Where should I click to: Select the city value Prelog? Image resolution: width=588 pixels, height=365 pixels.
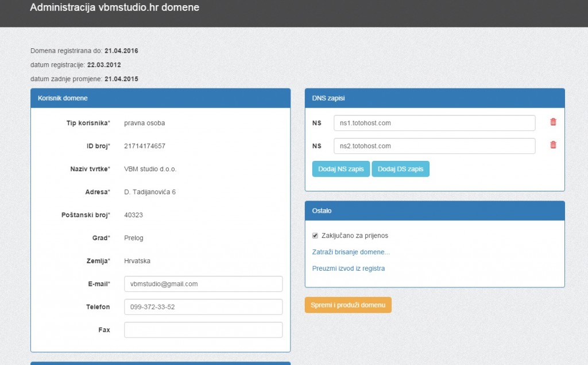pos(133,238)
